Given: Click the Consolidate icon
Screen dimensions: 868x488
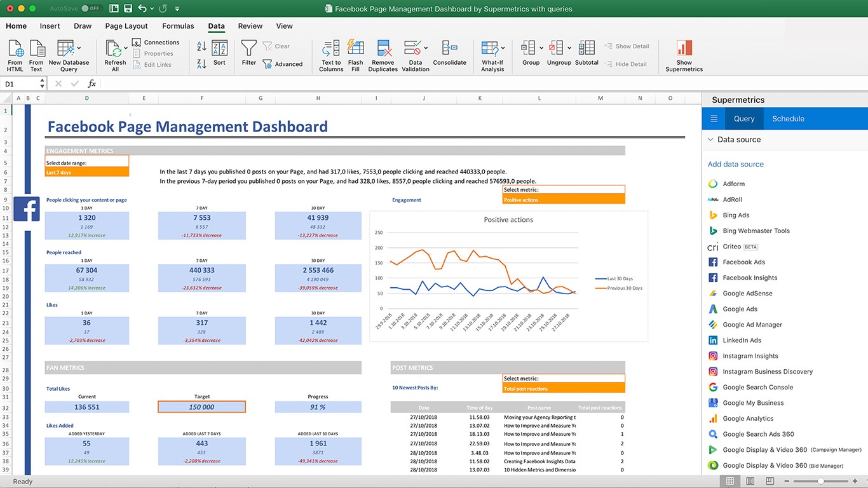Looking at the screenshot, I should click(449, 50).
